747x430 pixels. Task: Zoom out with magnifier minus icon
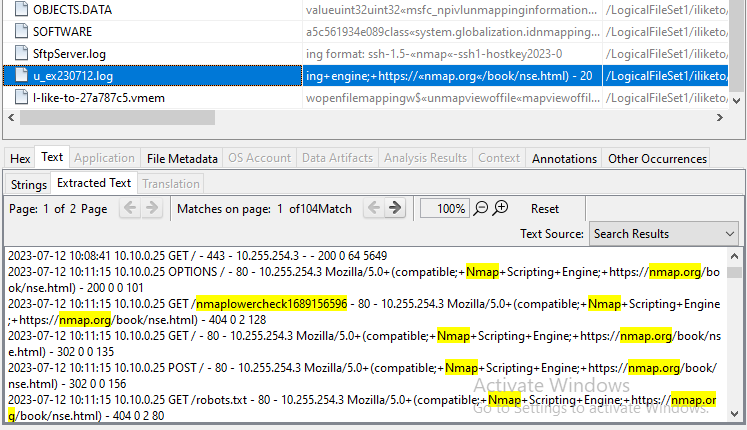pos(481,209)
